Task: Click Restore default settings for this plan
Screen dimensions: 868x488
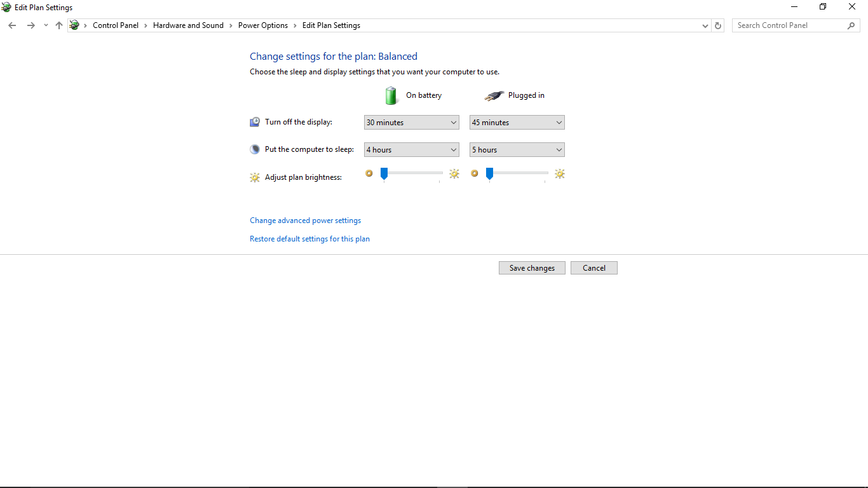Action: coord(309,238)
